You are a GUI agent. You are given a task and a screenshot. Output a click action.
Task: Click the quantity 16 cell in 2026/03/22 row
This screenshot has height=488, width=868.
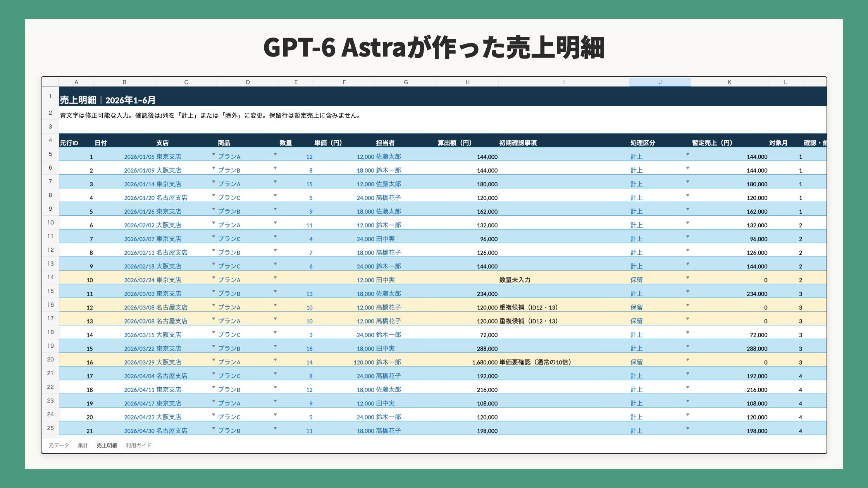coord(296,346)
